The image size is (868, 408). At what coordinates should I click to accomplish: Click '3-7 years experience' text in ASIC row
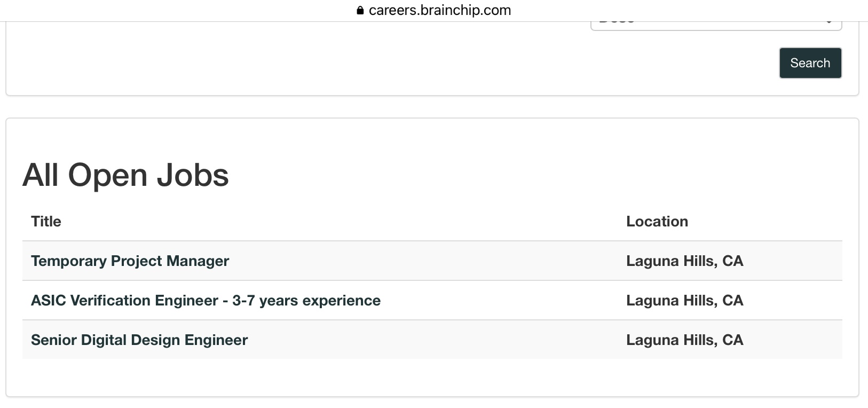click(306, 301)
